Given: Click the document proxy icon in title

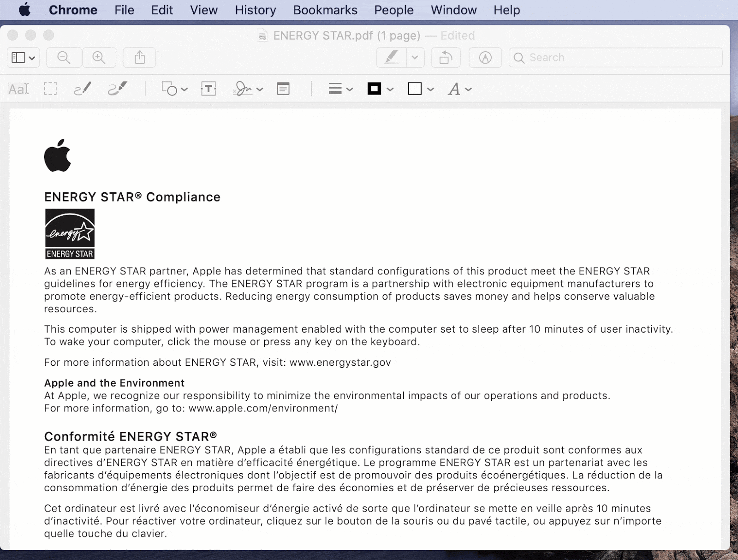Looking at the screenshot, I should pos(262,36).
